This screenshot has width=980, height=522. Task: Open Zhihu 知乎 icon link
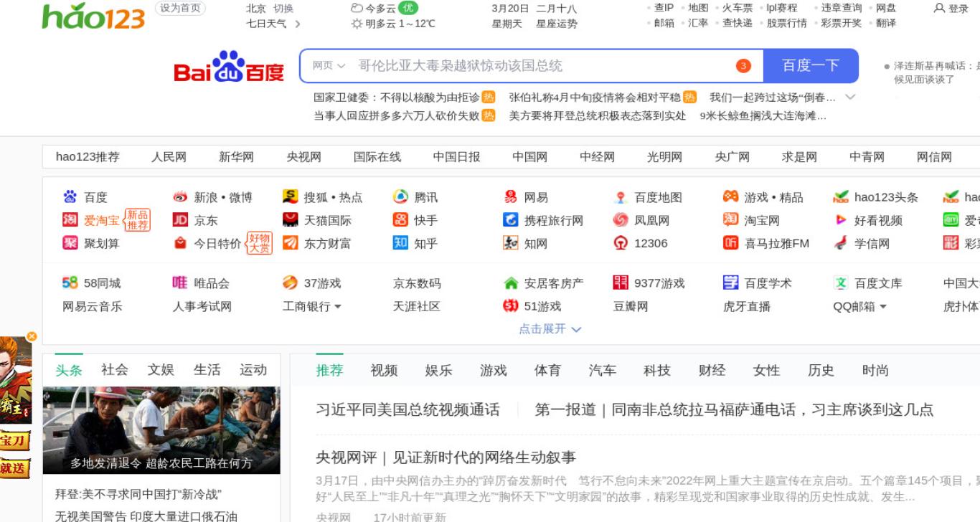point(400,243)
